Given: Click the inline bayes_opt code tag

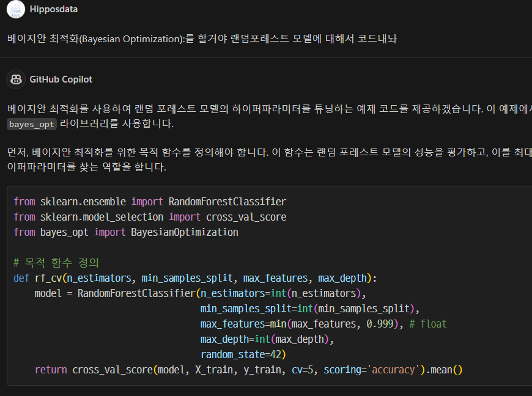Looking at the screenshot, I should [32, 124].
